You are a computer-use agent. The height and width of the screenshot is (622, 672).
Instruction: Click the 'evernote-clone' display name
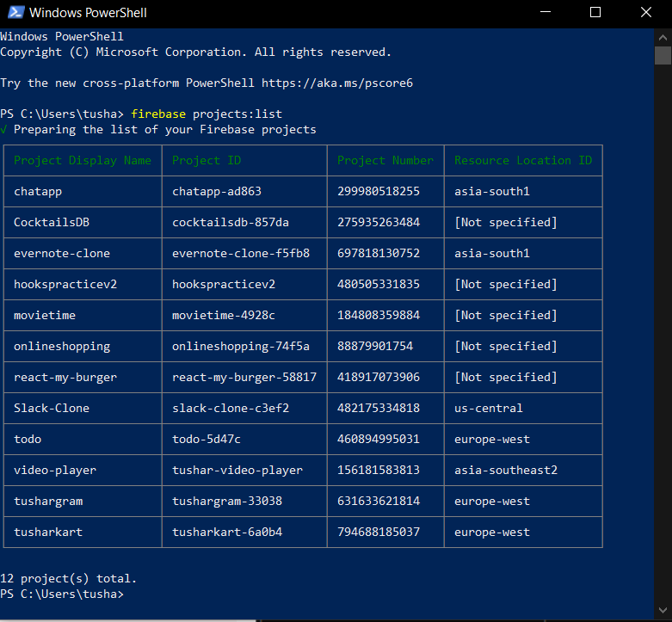(x=62, y=253)
